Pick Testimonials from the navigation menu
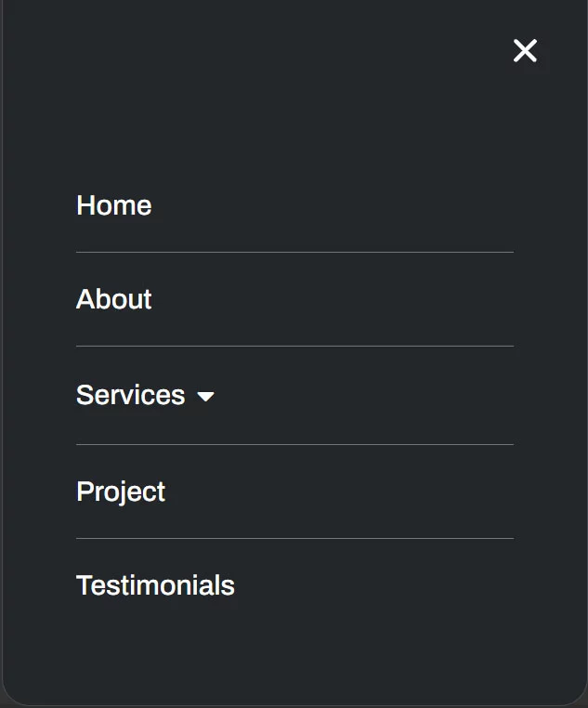588x708 pixels. pyautogui.click(x=155, y=585)
